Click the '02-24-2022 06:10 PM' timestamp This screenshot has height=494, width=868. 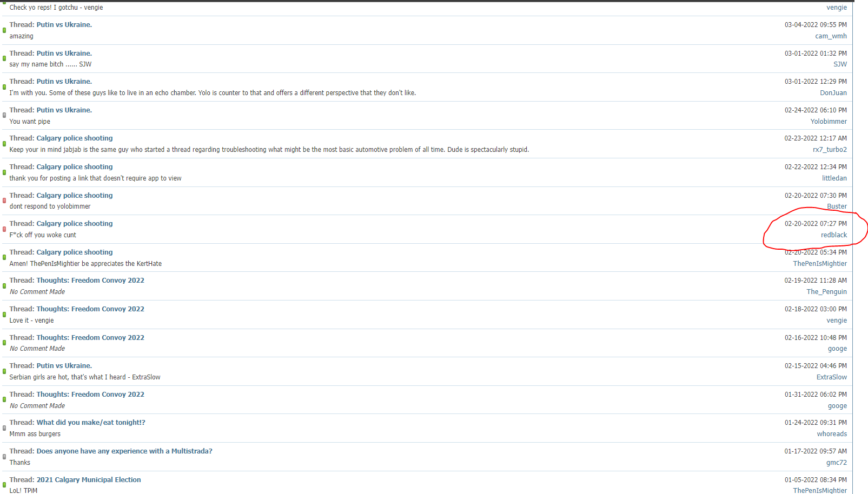(816, 110)
